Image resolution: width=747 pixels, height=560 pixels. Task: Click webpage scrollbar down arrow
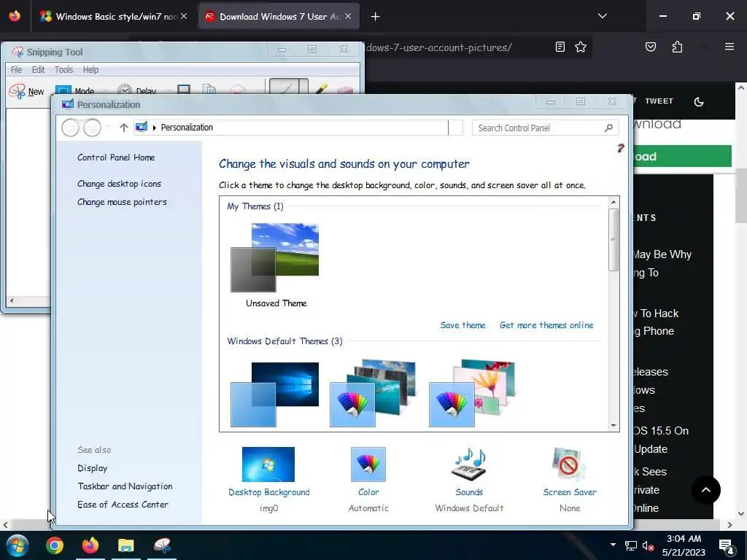pyautogui.click(x=741, y=514)
